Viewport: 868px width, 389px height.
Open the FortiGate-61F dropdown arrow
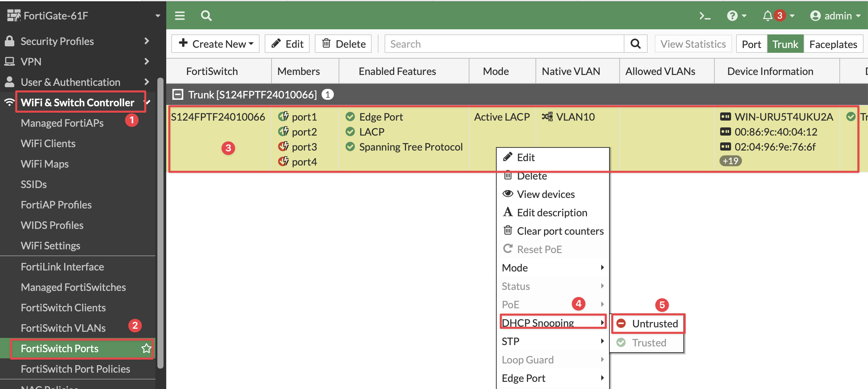click(158, 16)
